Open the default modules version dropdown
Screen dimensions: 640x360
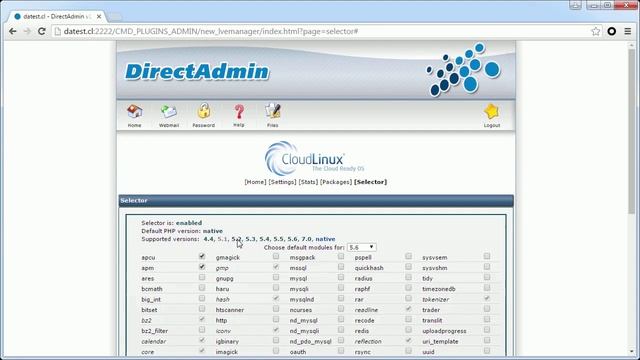coord(361,247)
